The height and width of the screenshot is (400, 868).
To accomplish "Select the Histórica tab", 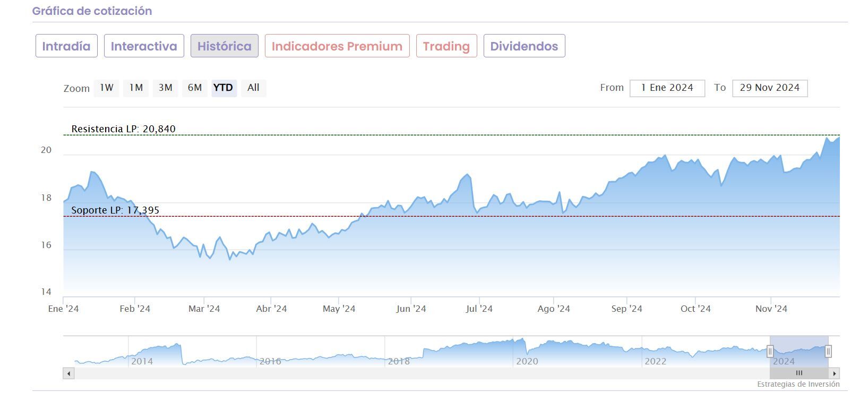I will coord(225,46).
